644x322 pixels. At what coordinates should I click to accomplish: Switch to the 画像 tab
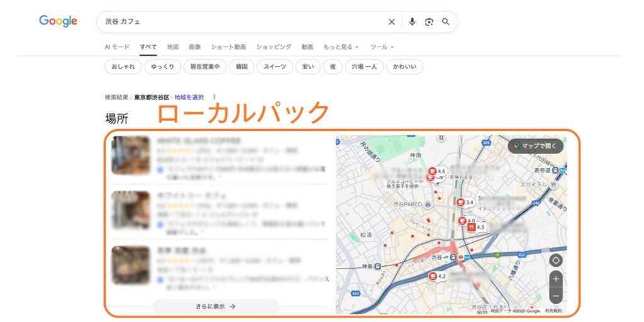click(x=195, y=47)
